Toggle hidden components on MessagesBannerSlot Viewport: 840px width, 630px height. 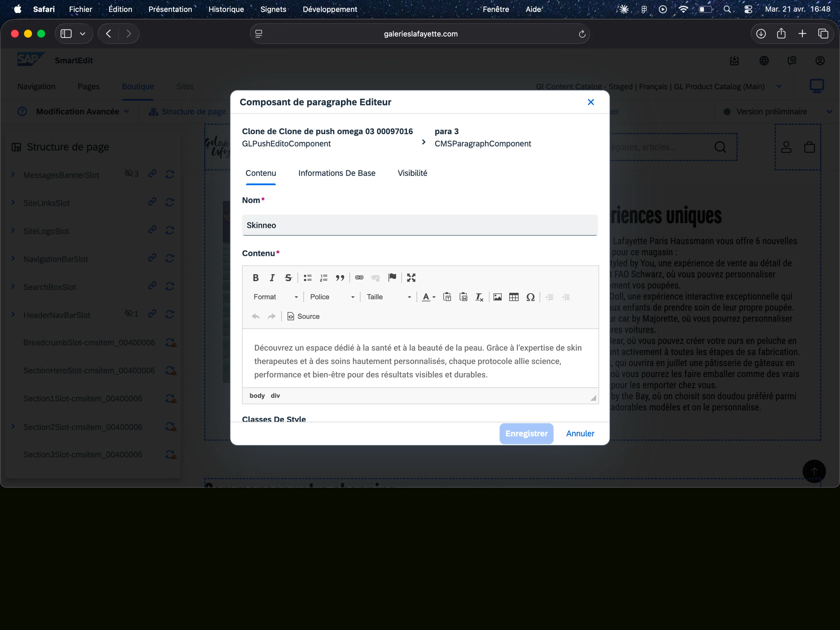click(131, 174)
